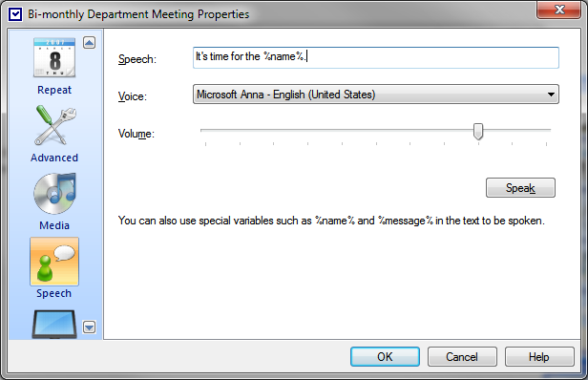Click the sidebar's up arrow button

pos(90,43)
